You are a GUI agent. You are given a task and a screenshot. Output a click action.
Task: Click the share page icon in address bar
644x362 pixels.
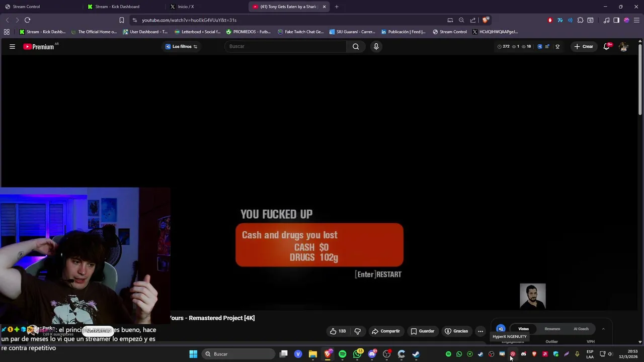pyautogui.click(x=473, y=20)
